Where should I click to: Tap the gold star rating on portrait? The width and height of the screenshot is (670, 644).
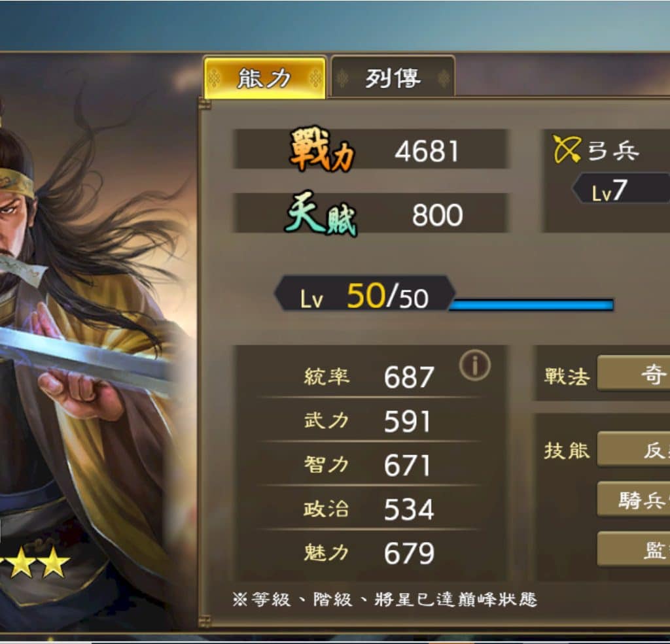[35, 562]
